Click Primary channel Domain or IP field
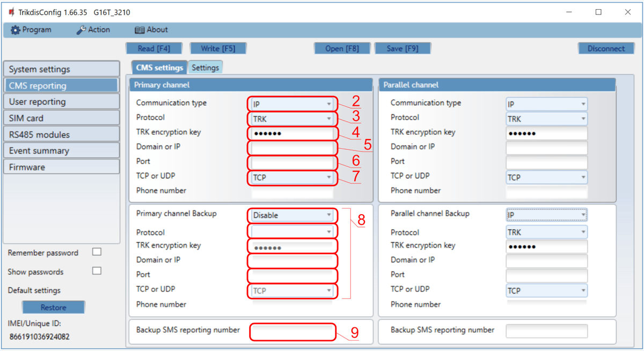 coord(292,148)
